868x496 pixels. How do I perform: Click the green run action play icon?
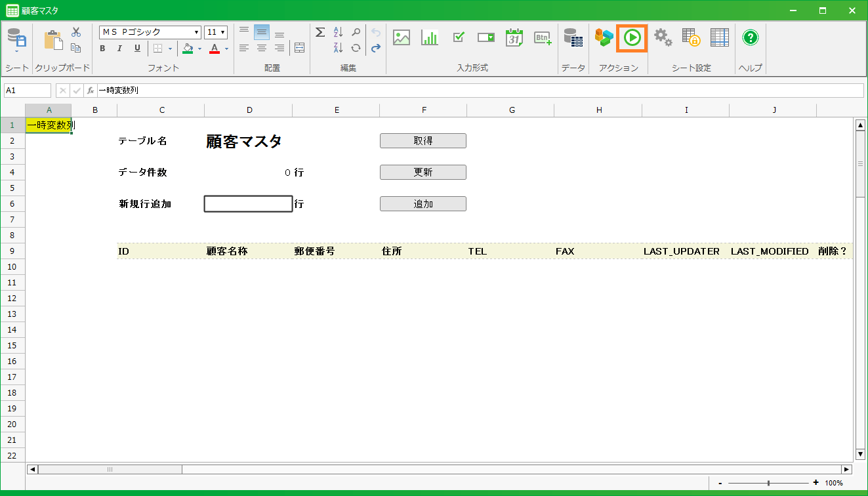(x=632, y=38)
